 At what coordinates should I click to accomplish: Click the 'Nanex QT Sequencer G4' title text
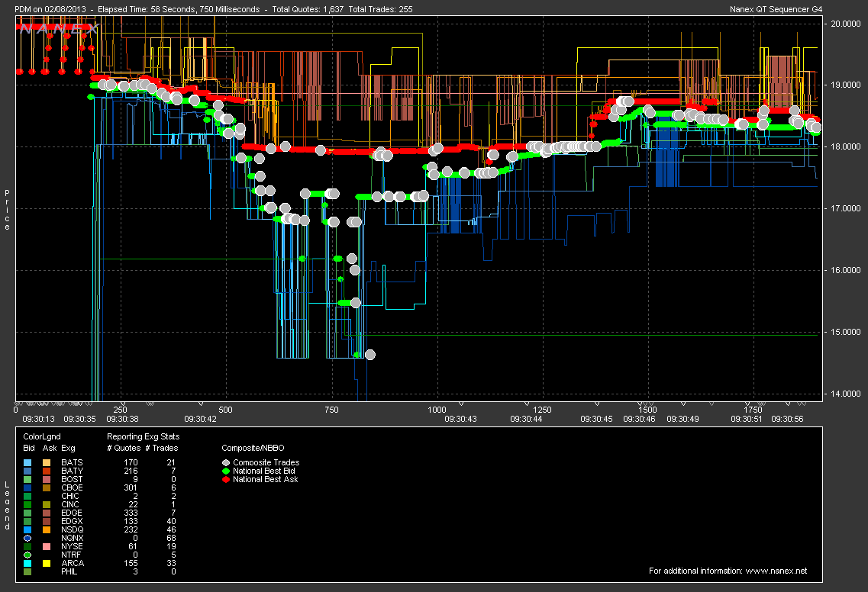[x=776, y=9]
